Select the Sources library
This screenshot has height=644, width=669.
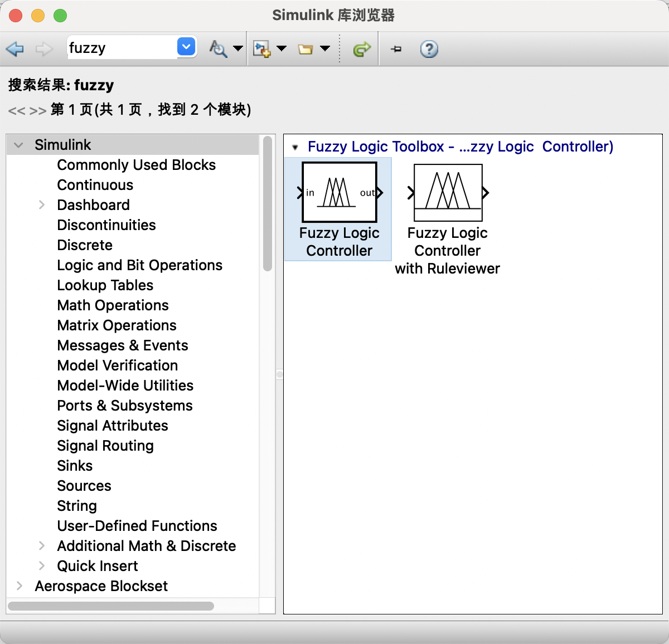pos(84,486)
